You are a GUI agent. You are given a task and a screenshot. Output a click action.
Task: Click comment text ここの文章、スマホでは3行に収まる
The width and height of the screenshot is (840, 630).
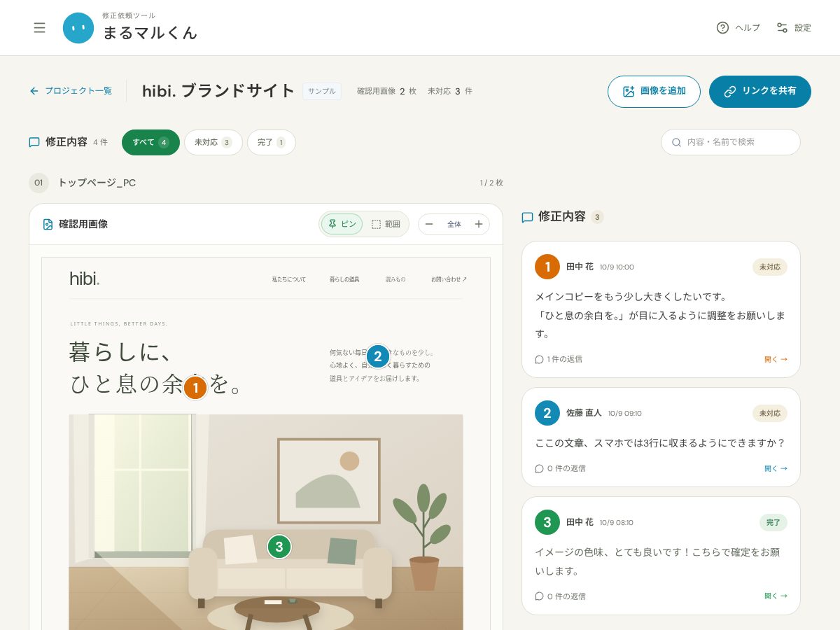pyautogui.click(x=660, y=443)
